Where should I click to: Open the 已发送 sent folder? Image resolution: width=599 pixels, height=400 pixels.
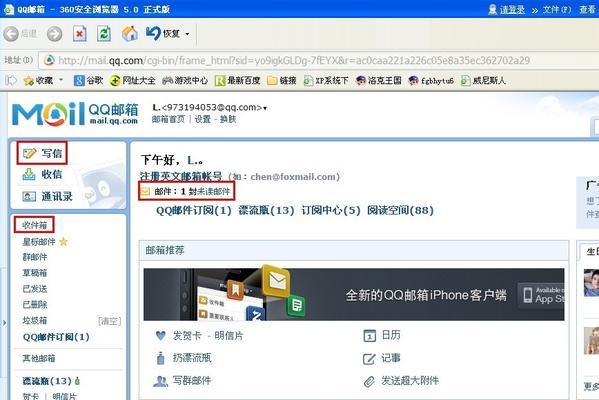click(x=35, y=289)
